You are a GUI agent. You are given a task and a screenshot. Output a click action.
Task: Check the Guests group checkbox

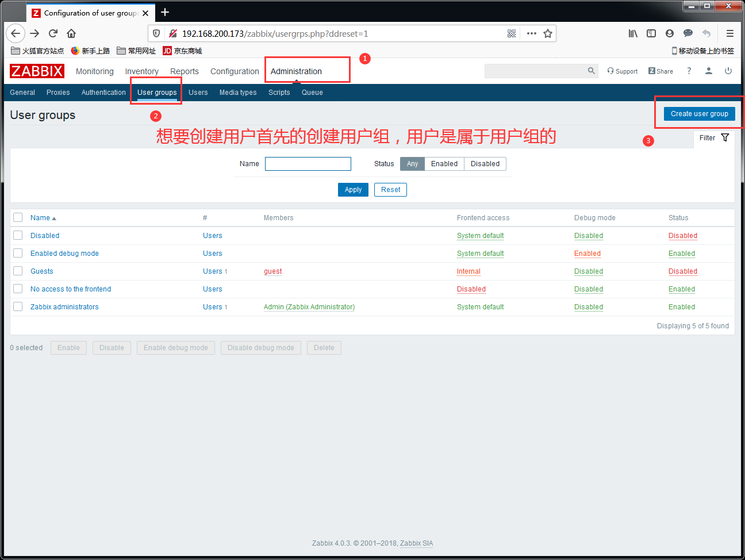click(x=18, y=271)
